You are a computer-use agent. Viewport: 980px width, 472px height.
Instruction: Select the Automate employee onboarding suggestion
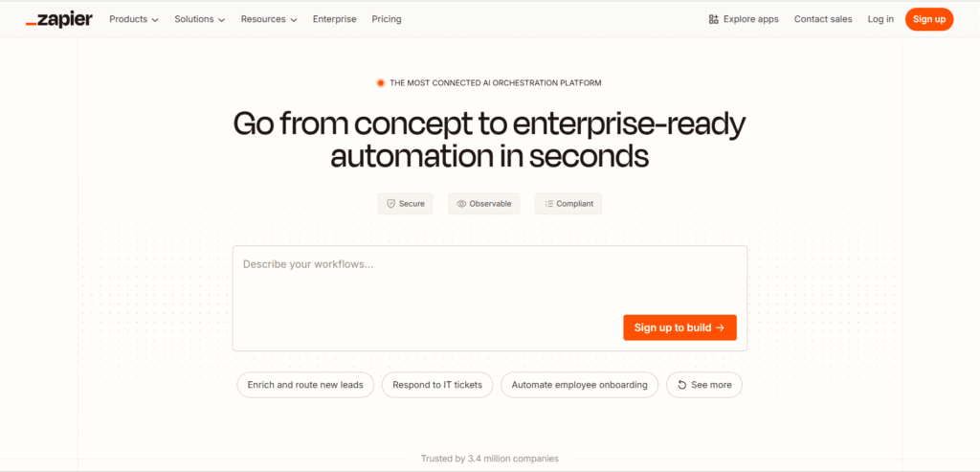pyautogui.click(x=579, y=385)
